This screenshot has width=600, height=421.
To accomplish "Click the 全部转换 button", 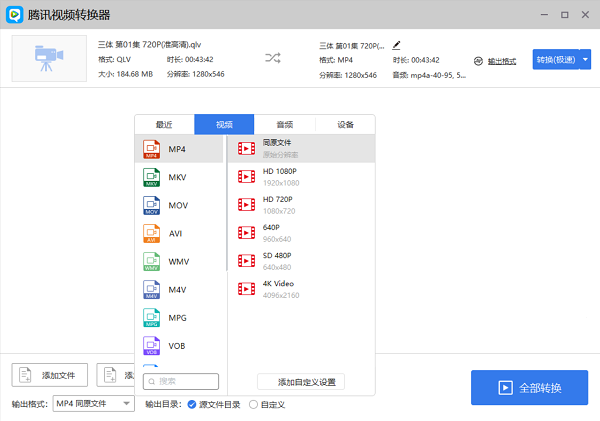I will [x=530, y=388].
